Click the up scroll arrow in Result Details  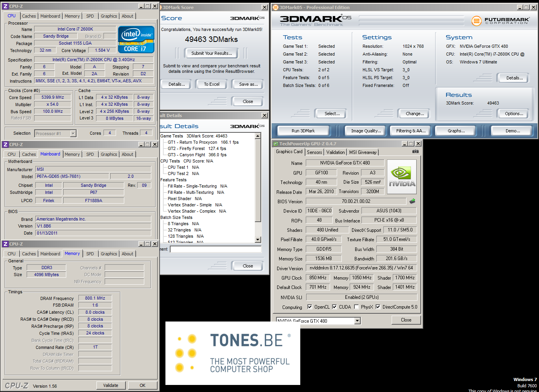(258, 136)
